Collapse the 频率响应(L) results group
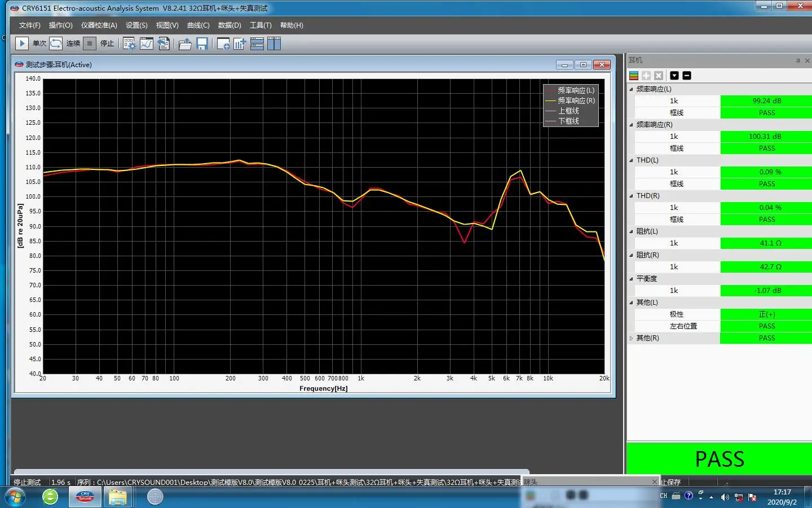Screen dimensions: 812x508 click(x=632, y=89)
